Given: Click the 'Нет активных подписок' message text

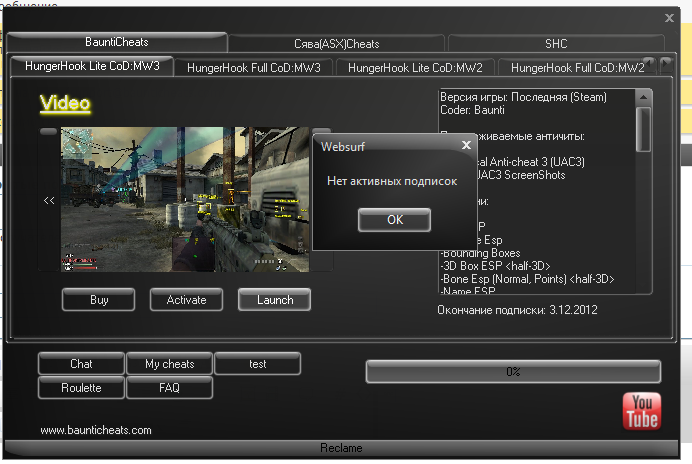Looking at the screenshot, I should [x=392, y=181].
